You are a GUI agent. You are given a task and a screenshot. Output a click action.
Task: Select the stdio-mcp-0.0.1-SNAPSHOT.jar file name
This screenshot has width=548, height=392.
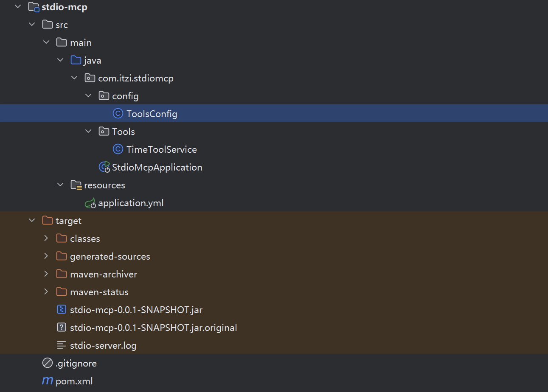pos(136,310)
